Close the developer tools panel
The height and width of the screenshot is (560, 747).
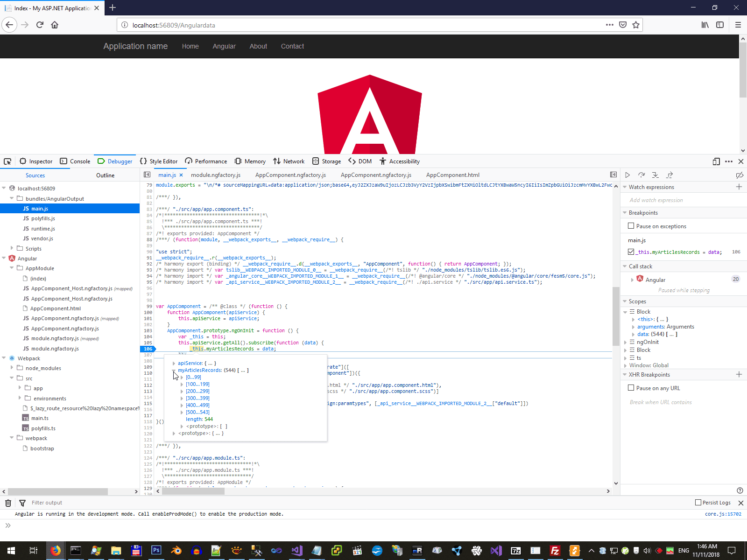pyautogui.click(x=741, y=161)
